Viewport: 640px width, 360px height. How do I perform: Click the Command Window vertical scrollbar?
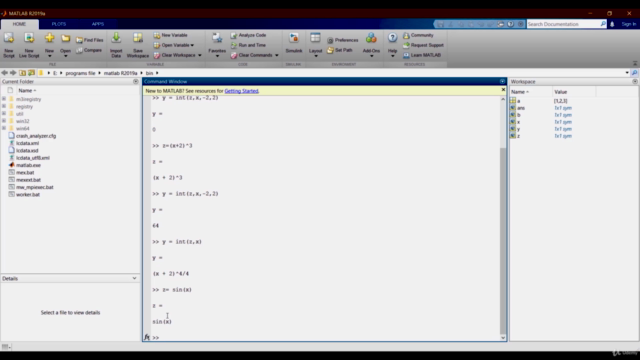point(503,241)
